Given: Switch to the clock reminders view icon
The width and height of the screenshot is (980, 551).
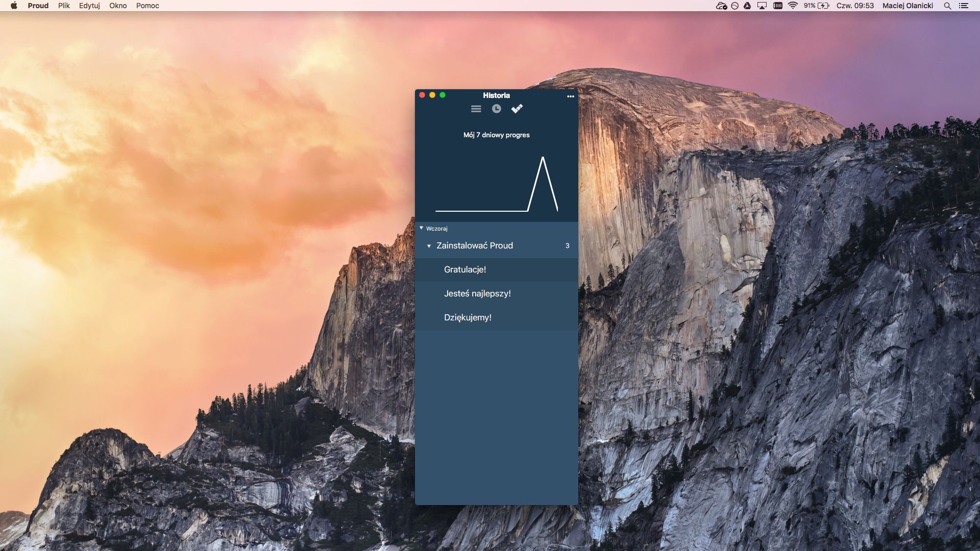Looking at the screenshot, I should click(x=496, y=109).
